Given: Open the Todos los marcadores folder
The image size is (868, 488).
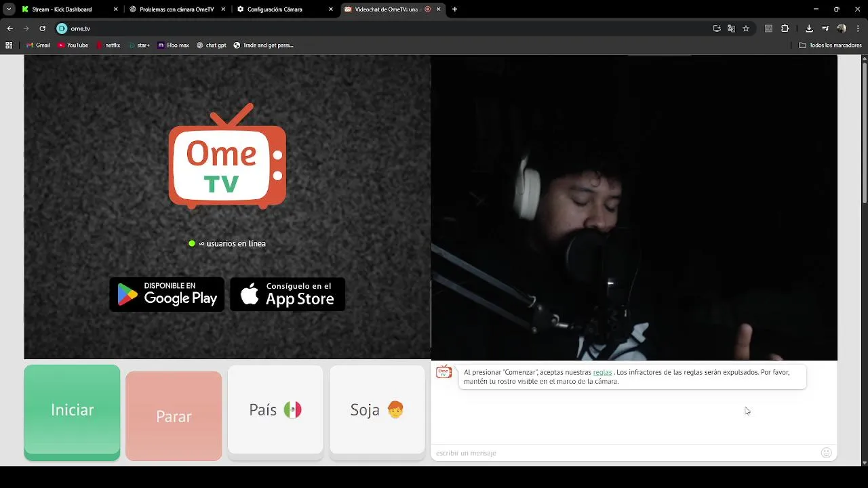Looking at the screenshot, I should [830, 45].
